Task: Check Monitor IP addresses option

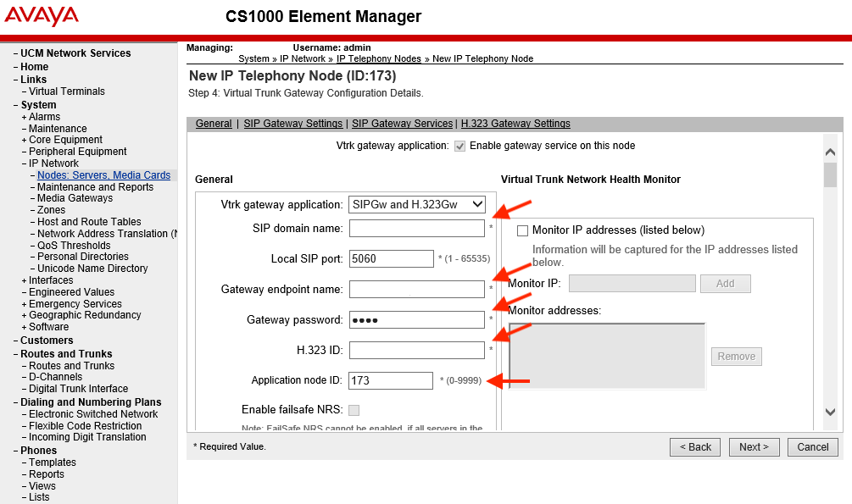Action: (523, 230)
